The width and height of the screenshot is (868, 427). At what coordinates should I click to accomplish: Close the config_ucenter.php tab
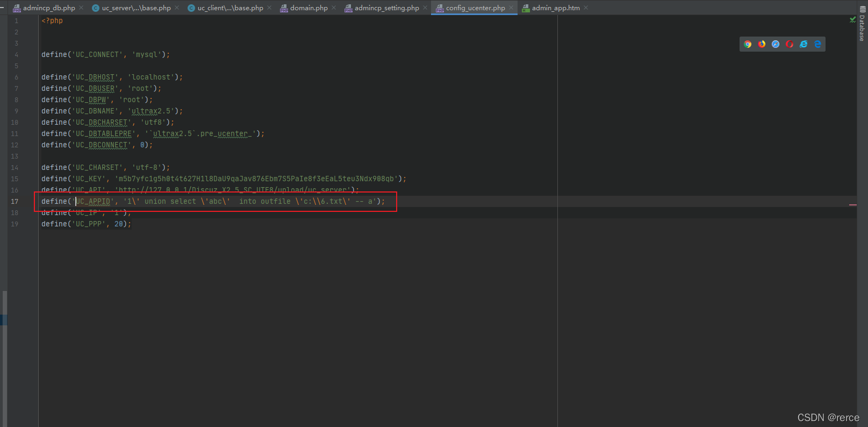pyautogui.click(x=511, y=8)
